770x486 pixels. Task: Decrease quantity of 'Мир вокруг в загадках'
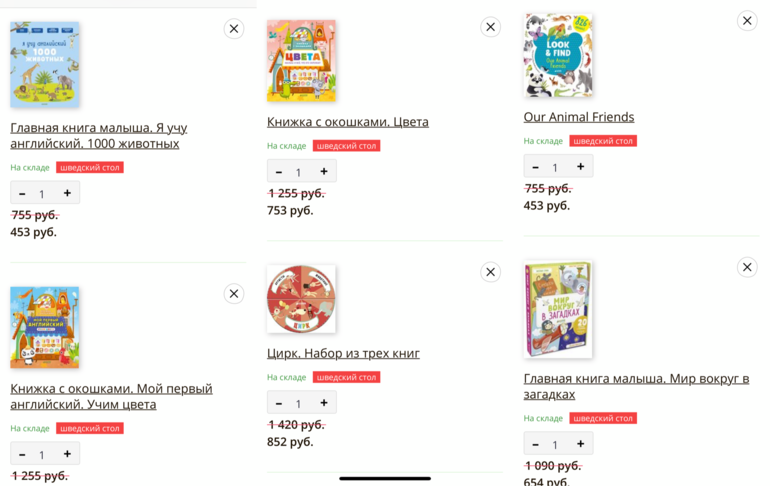point(536,444)
